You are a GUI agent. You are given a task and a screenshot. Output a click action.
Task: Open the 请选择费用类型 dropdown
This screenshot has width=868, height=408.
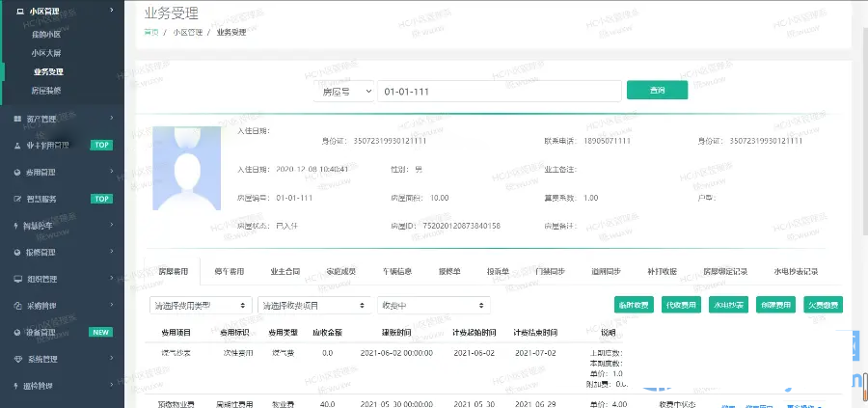pos(198,305)
